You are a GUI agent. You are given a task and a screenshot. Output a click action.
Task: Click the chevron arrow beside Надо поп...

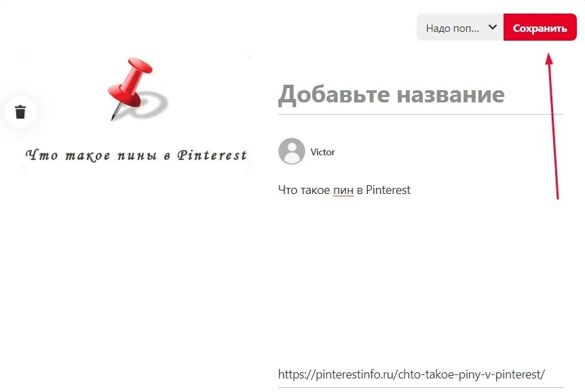493,27
